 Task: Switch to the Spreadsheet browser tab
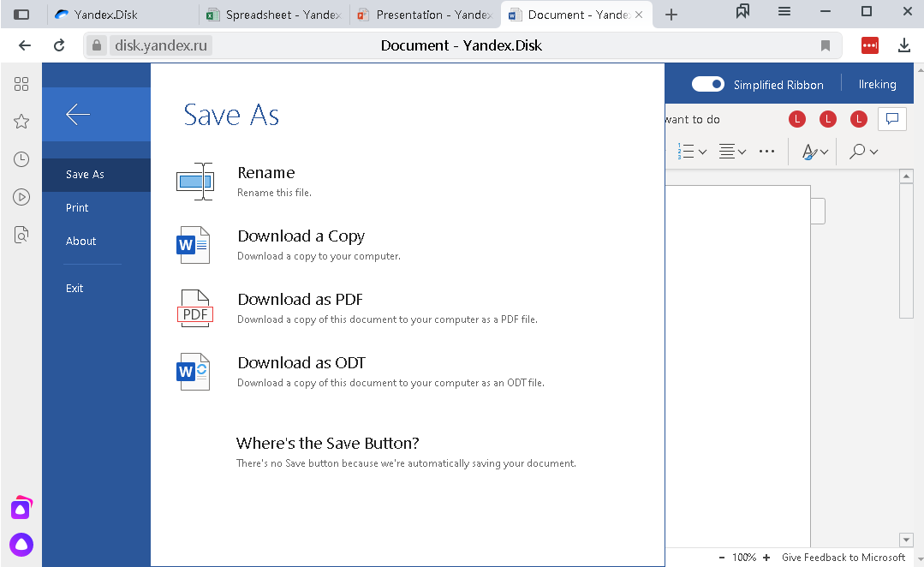275,15
